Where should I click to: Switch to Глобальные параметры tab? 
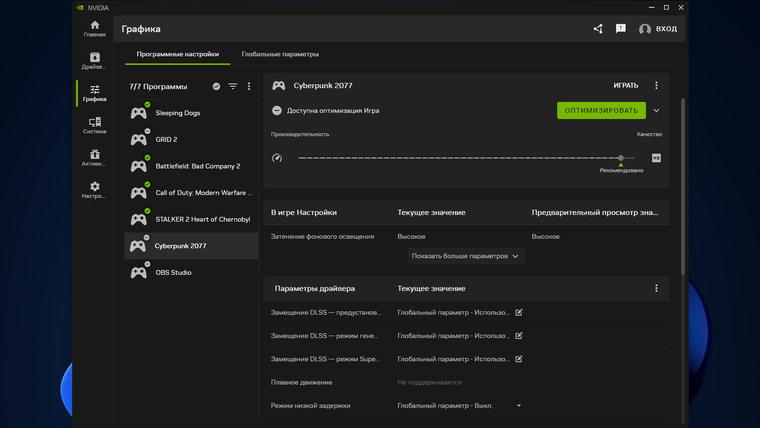tap(280, 54)
